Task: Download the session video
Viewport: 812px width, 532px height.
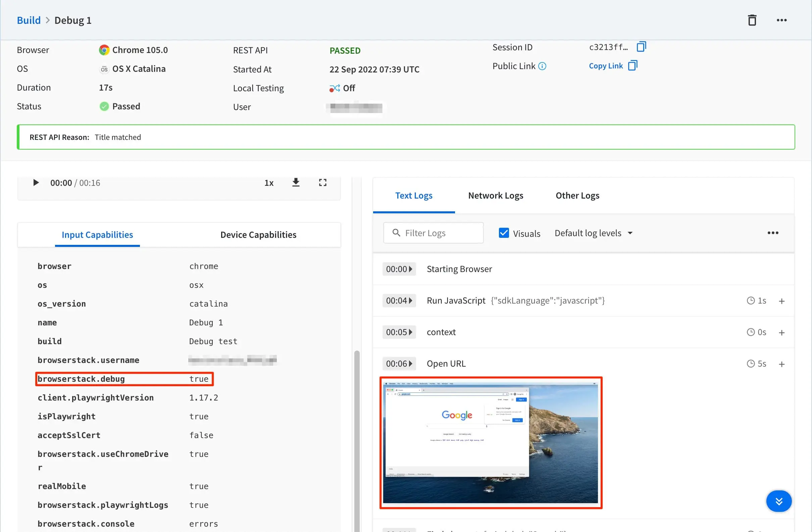Action: point(296,183)
